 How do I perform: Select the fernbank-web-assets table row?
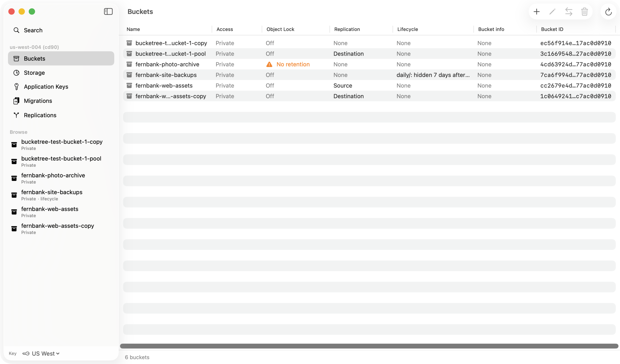point(369,86)
